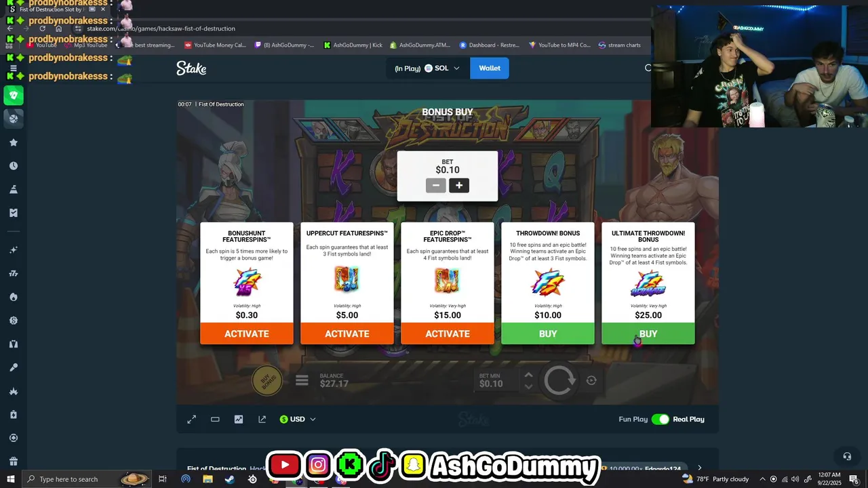Click the Fist of Destruction title below game
This screenshot has width=868, height=488.
pyautogui.click(x=216, y=468)
